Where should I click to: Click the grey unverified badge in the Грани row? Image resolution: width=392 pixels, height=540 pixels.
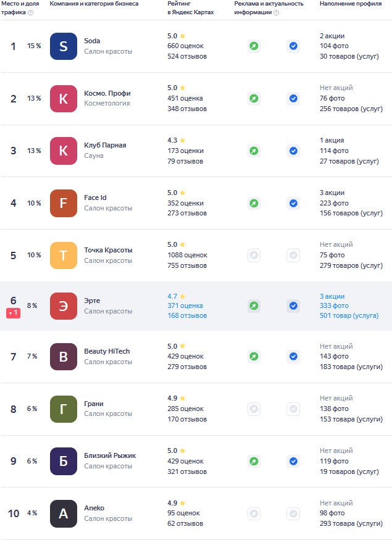[x=293, y=409]
